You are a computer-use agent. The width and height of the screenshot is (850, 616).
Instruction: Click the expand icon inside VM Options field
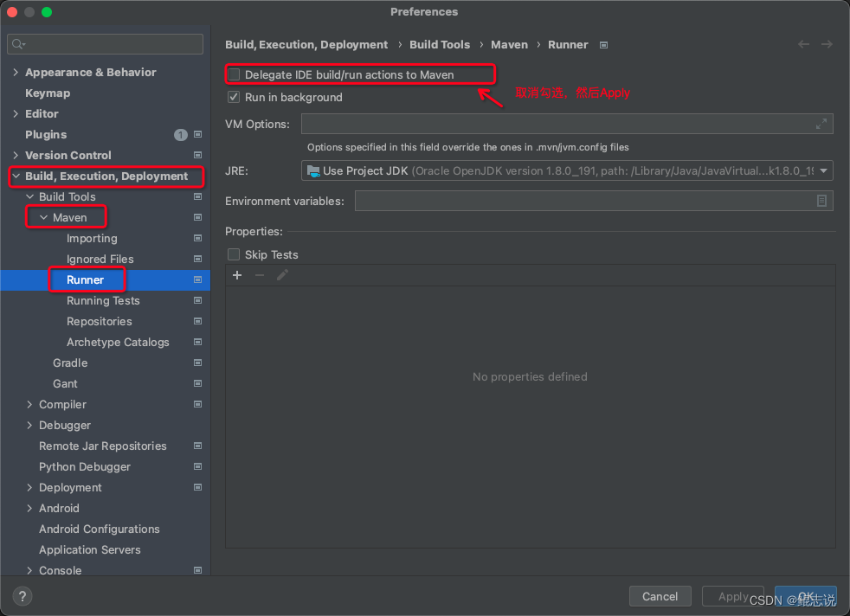click(821, 124)
